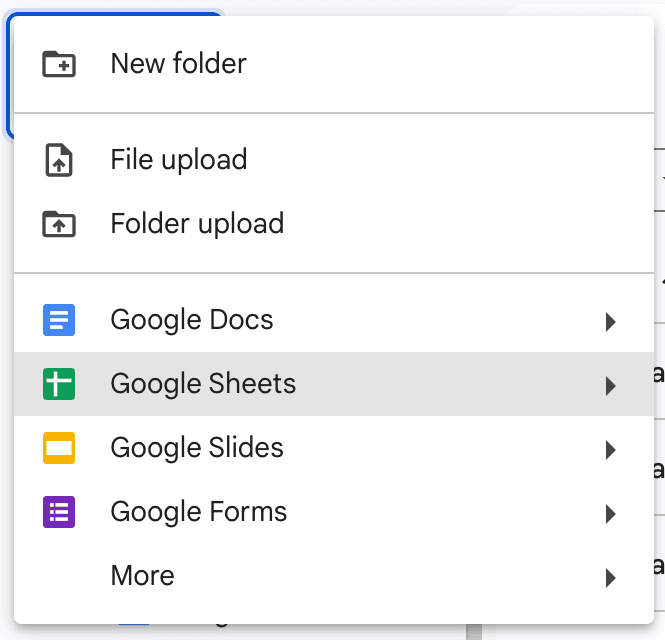Open the Google Forms submenu arrow
The height and width of the screenshot is (640, 665).
point(610,513)
